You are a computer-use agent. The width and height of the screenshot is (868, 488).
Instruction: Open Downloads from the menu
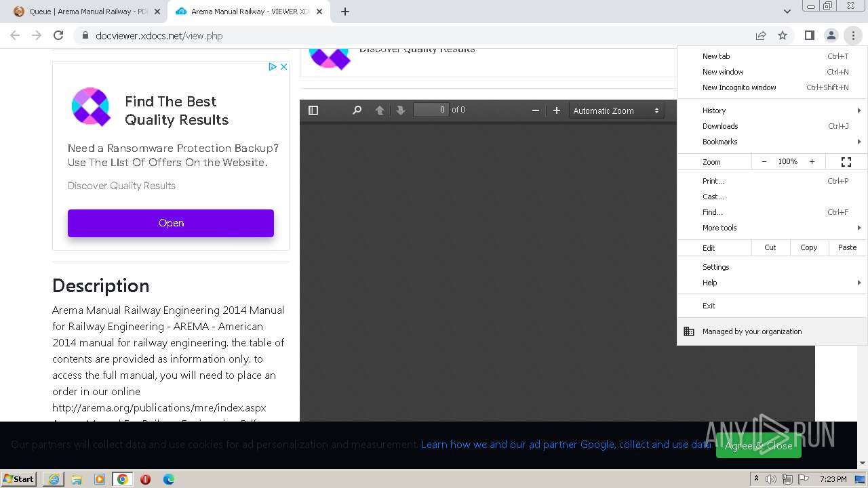[x=772, y=126]
